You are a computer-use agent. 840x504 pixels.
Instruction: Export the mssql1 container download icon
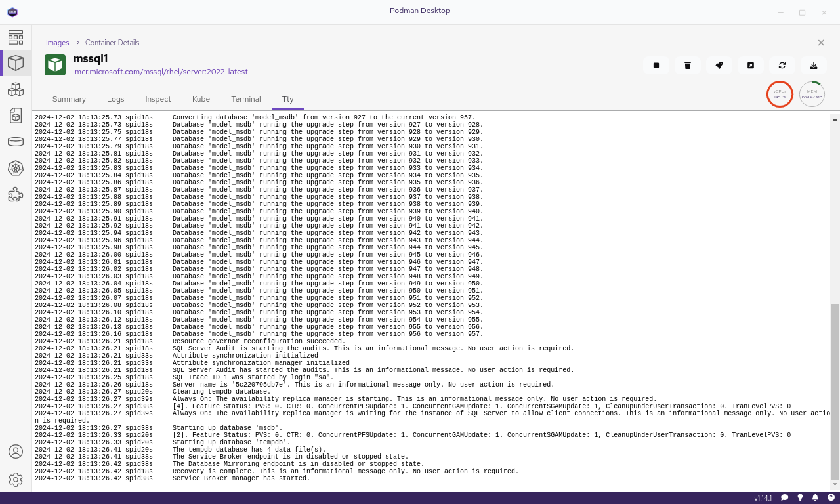[x=814, y=65]
